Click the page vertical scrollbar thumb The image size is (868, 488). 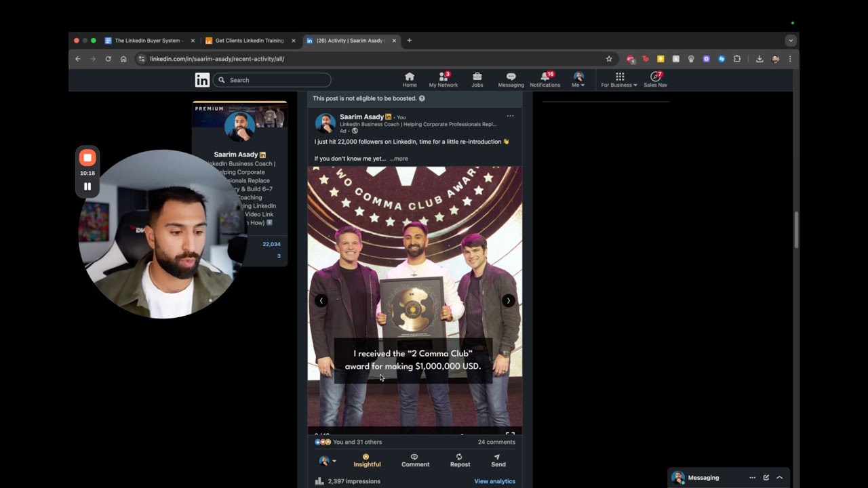tap(796, 230)
